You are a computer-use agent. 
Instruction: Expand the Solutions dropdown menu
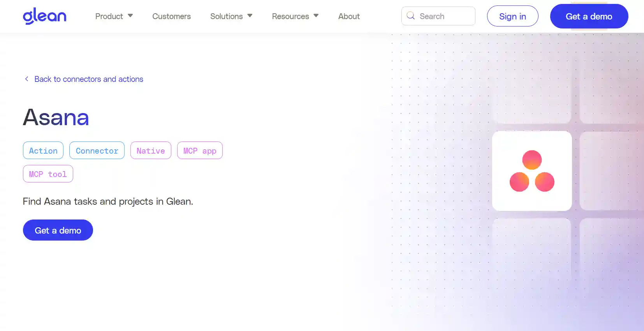(231, 16)
